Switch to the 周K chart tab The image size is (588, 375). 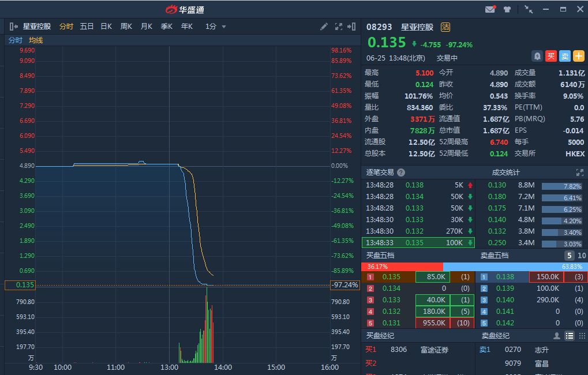pos(126,27)
